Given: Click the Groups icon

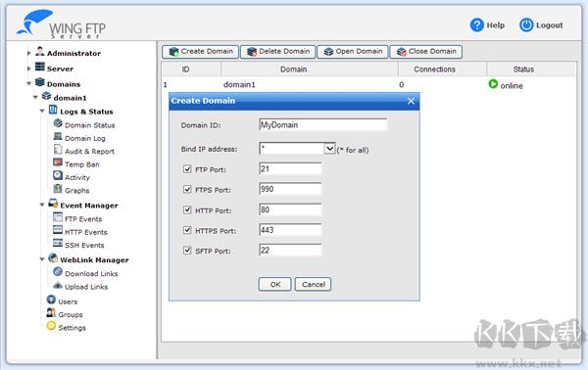Looking at the screenshot, I should [x=51, y=312].
